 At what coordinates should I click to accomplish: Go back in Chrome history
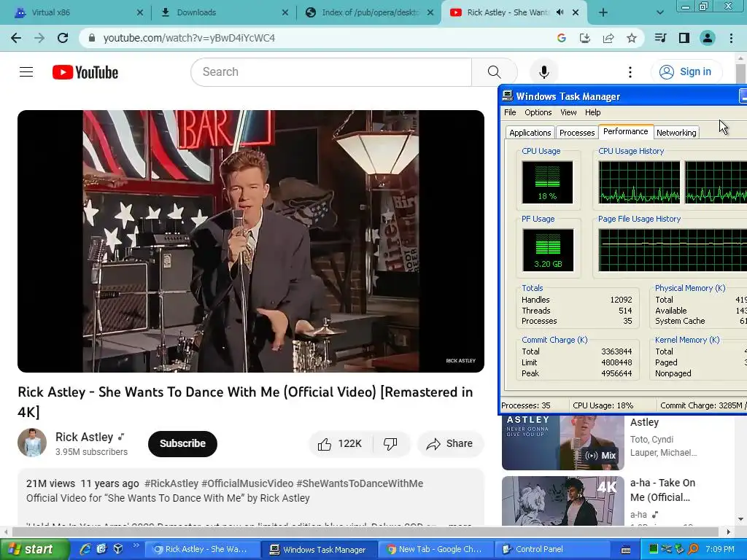tap(16, 38)
